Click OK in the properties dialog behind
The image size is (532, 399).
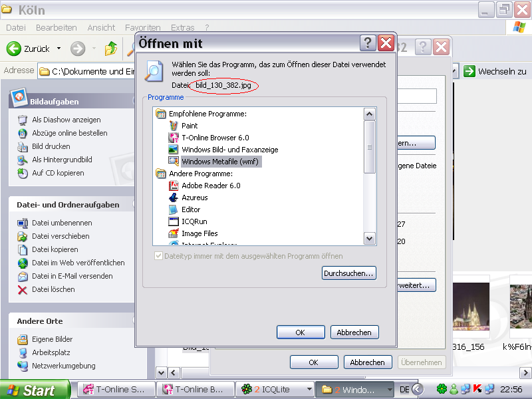click(314, 362)
